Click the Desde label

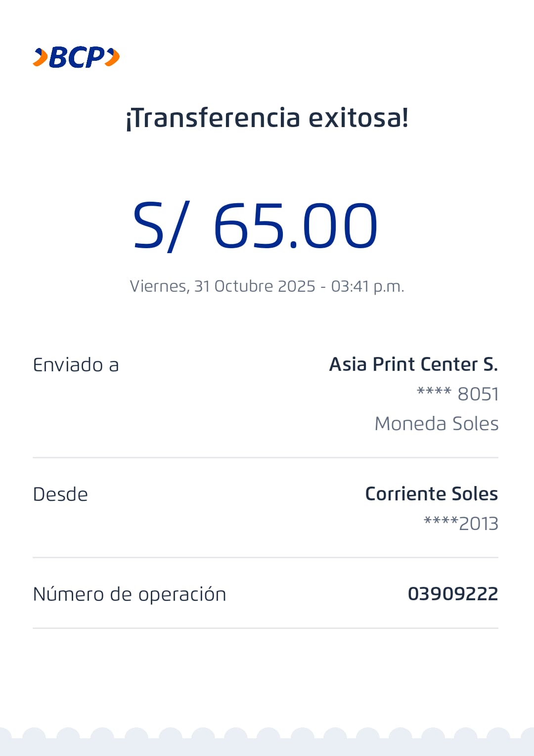coord(60,494)
